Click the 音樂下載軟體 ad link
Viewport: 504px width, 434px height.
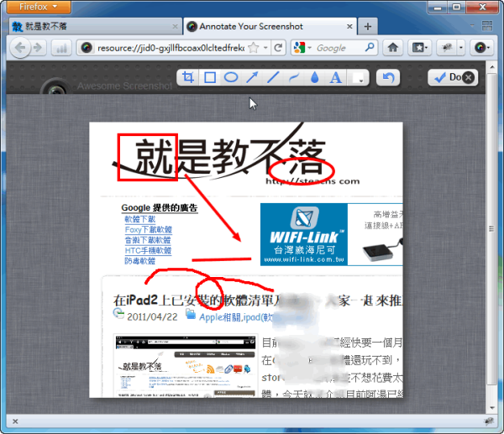pos(148,240)
